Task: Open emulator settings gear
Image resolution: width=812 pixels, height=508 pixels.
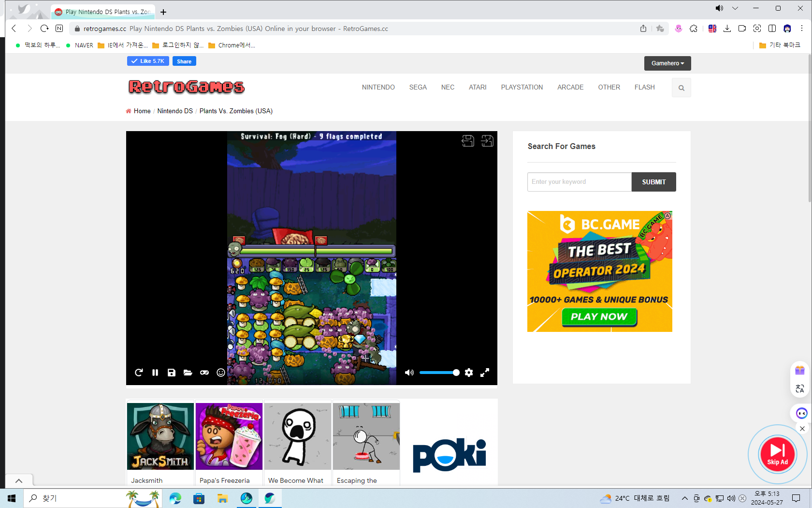Action: pos(469,373)
